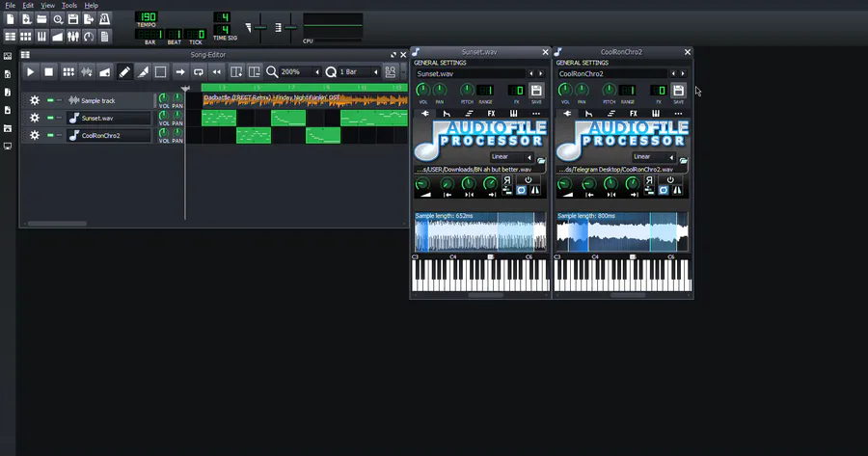Open the Help menu
868x456 pixels.
(x=92, y=5)
